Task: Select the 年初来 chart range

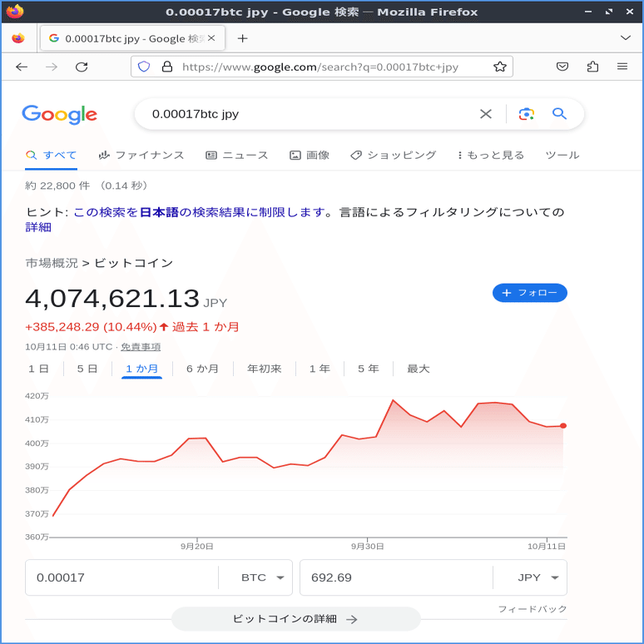Action: point(264,369)
